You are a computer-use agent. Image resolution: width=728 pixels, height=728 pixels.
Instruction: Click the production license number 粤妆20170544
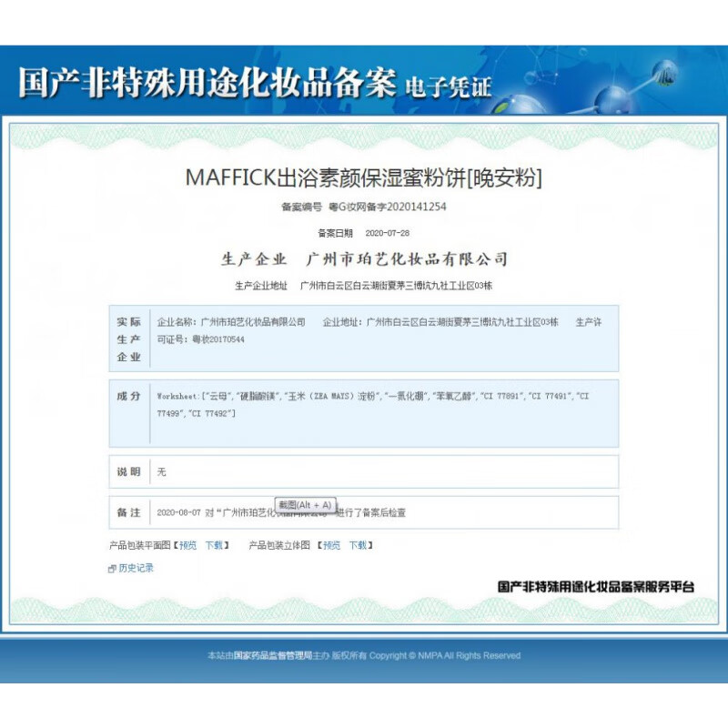(218, 339)
